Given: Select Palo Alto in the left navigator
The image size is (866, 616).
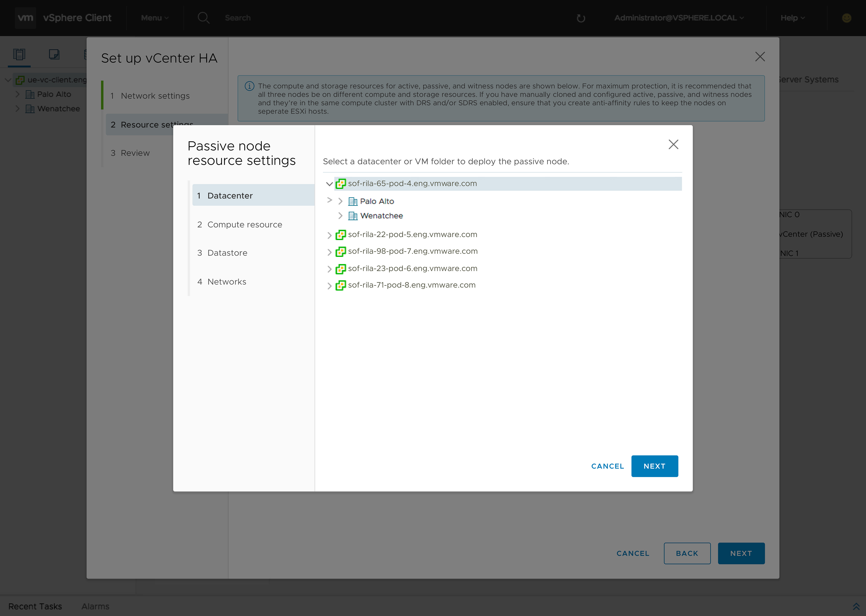Looking at the screenshot, I should click(54, 95).
